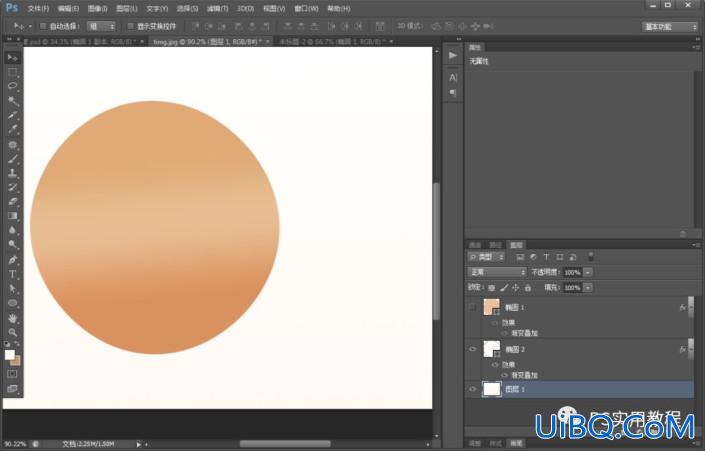705x451 pixels.
Task: Click lock transparent pixels icon
Action: (x=492, y=287)
